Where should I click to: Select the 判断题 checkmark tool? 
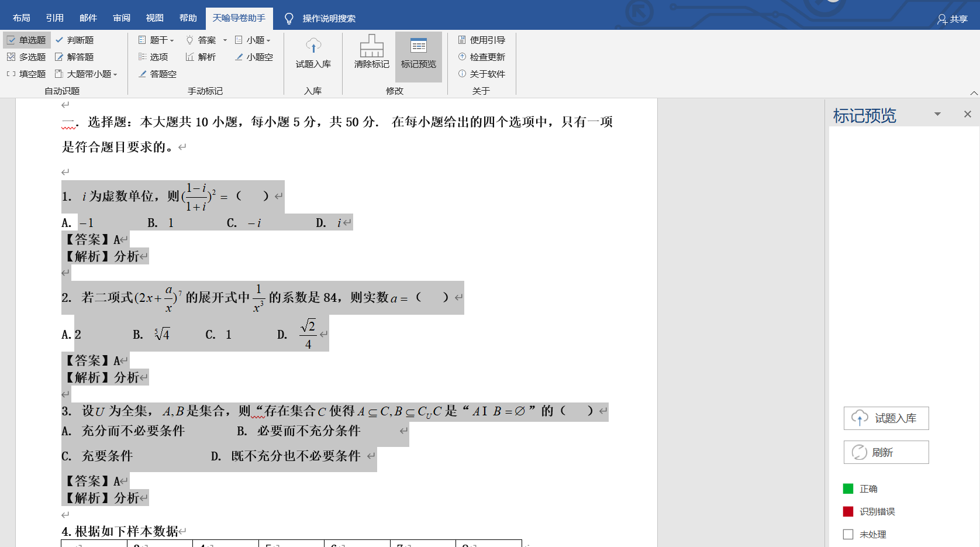click(74, 40)
